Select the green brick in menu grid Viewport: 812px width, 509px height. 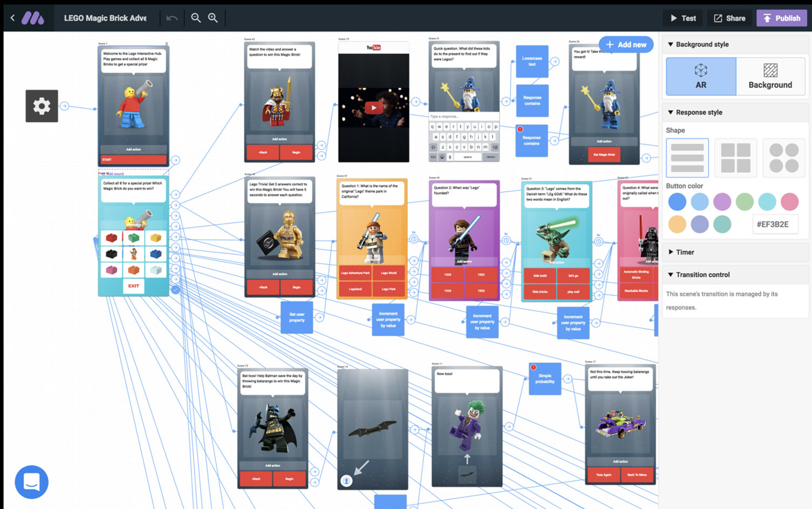tap(133, 238)
